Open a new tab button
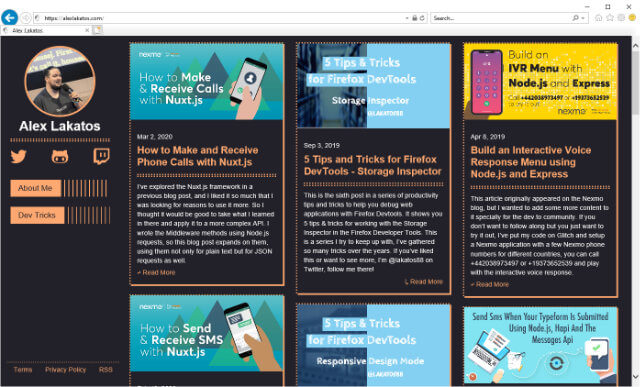Screen dimensions: 640x387 tap(97, 30)
